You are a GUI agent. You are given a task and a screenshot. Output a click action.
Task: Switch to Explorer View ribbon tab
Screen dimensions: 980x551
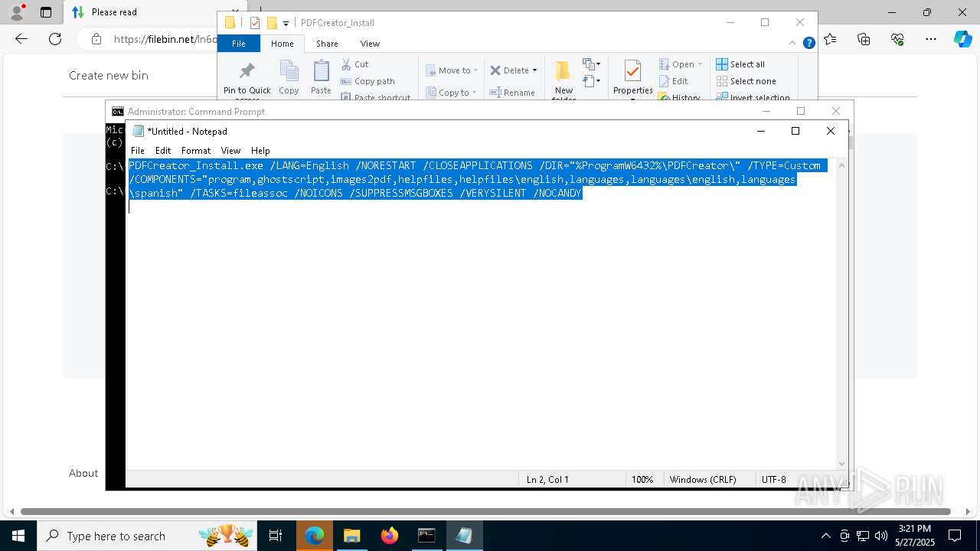point(370,44)
